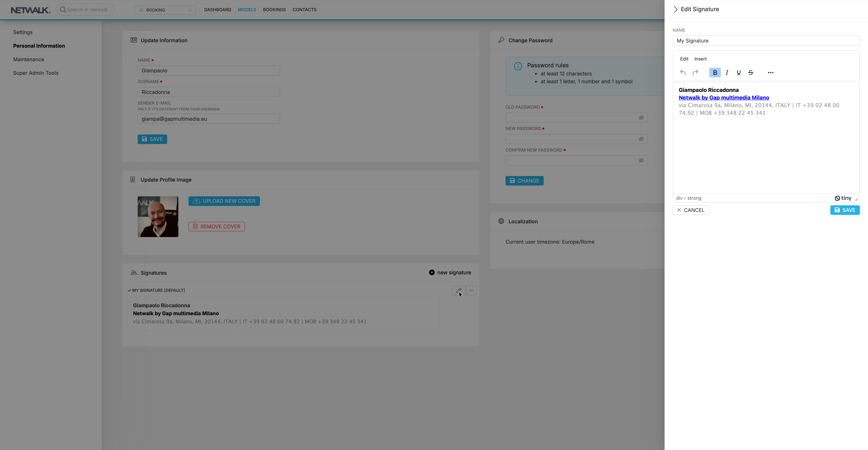This screenshot has width=868, height=450.
Task: Click the Search in netwalk field
Action: pos(85,9)
